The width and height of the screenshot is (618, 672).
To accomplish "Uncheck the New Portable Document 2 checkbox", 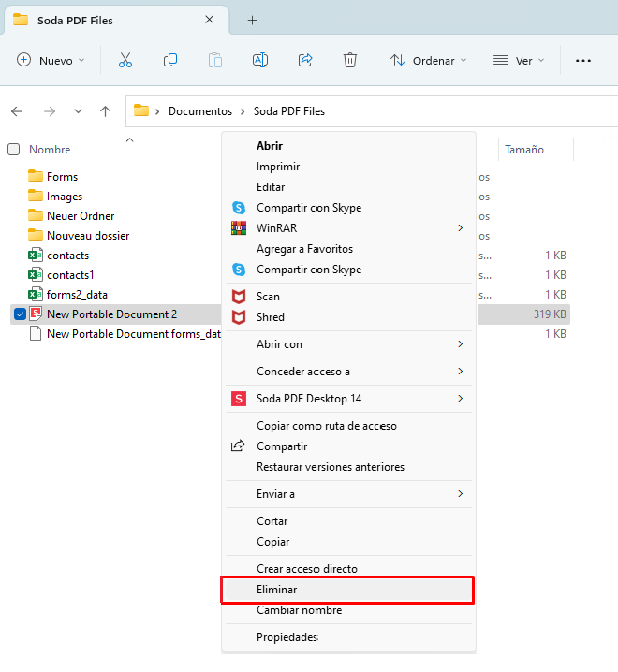I will (x=20, y=314).
